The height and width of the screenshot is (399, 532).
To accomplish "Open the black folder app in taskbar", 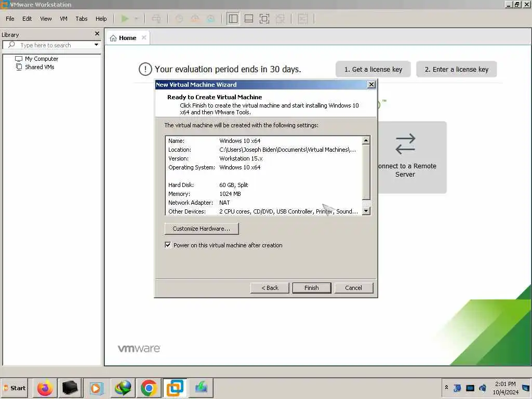I will pos(70,388).
